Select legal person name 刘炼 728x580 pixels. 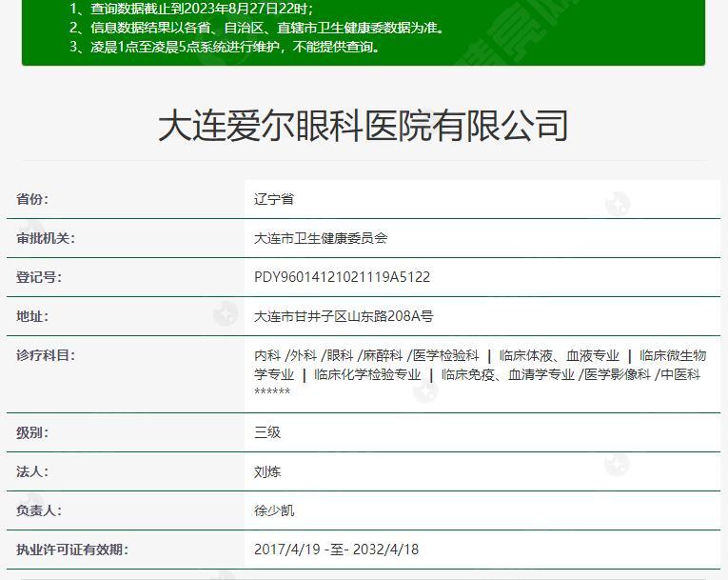click(267, 471)
